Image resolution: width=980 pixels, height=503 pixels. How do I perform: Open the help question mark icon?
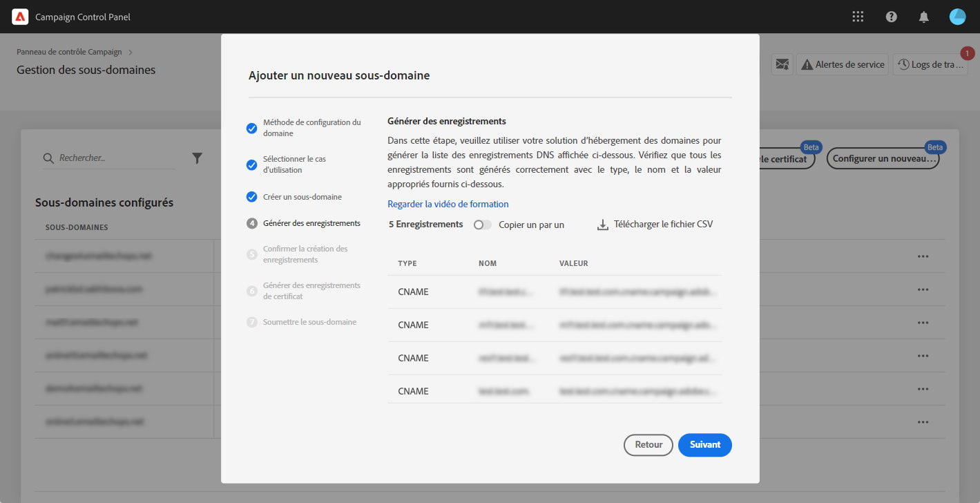click(x=892, y=17)
